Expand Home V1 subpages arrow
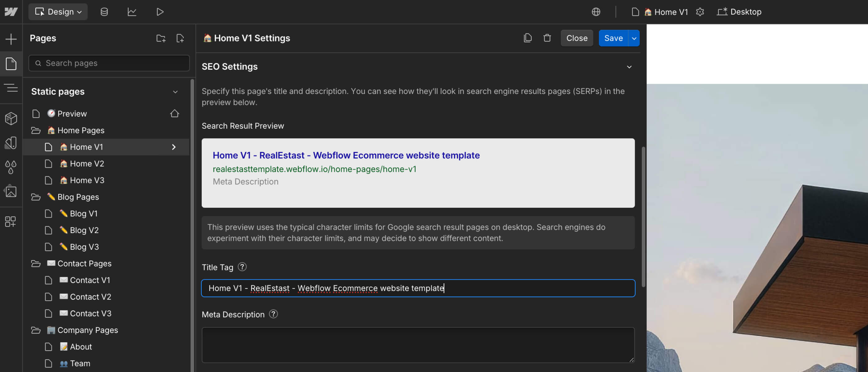This screenshot has height=372, width=868. [174, 147]
